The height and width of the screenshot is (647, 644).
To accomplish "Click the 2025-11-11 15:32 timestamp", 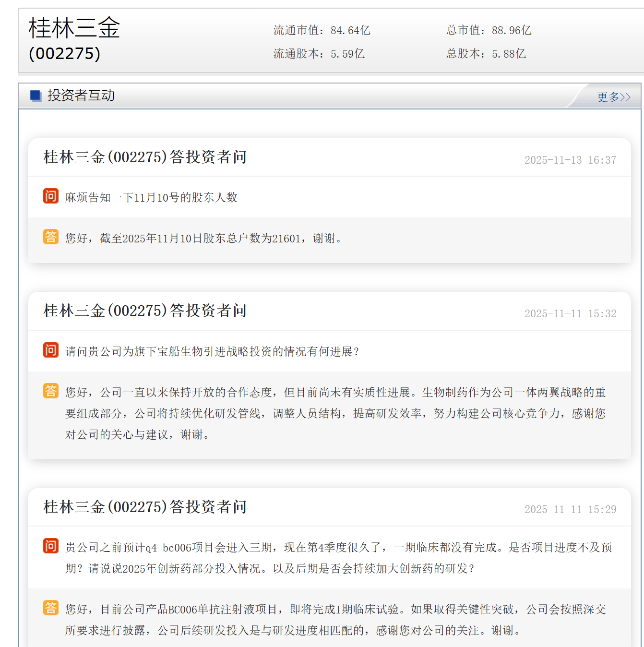I will (570, 313).
